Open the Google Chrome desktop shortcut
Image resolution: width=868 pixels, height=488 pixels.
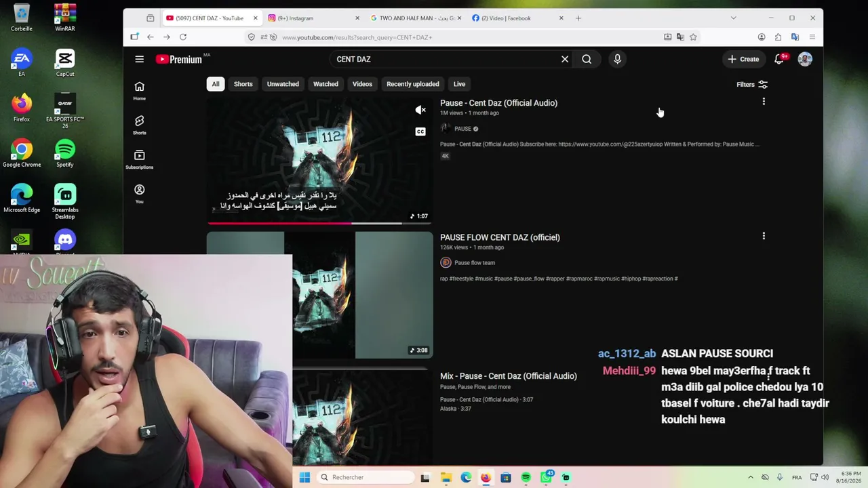click(22, 154)
